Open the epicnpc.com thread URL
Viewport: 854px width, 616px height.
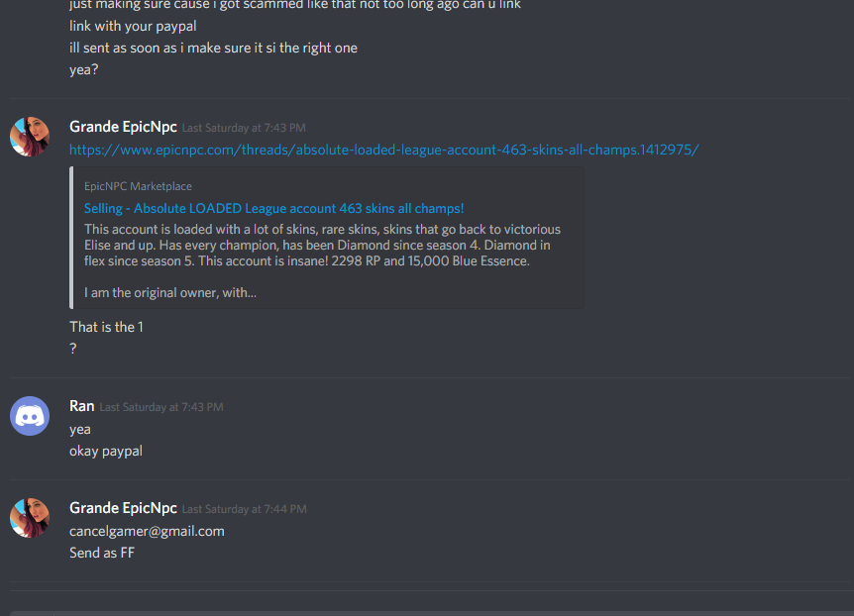(384, 150)
